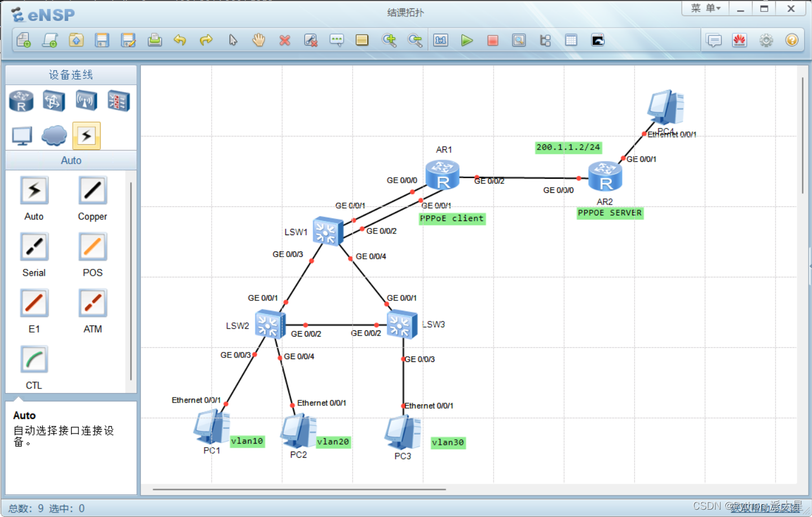The width and height of the screenshot is (812, 517).
Task: Select router AR1 on the canvas
Action: [443, 175]
